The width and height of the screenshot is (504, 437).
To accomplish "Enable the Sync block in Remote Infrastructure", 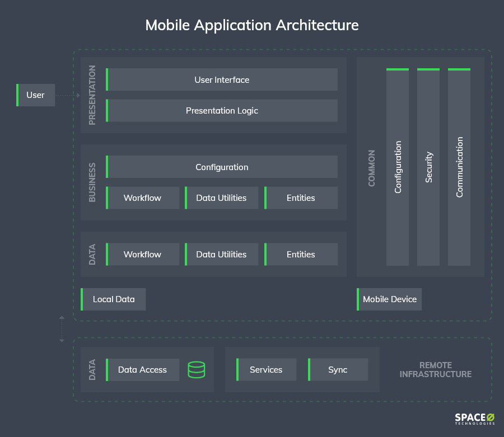I will (x=337, y=369).
